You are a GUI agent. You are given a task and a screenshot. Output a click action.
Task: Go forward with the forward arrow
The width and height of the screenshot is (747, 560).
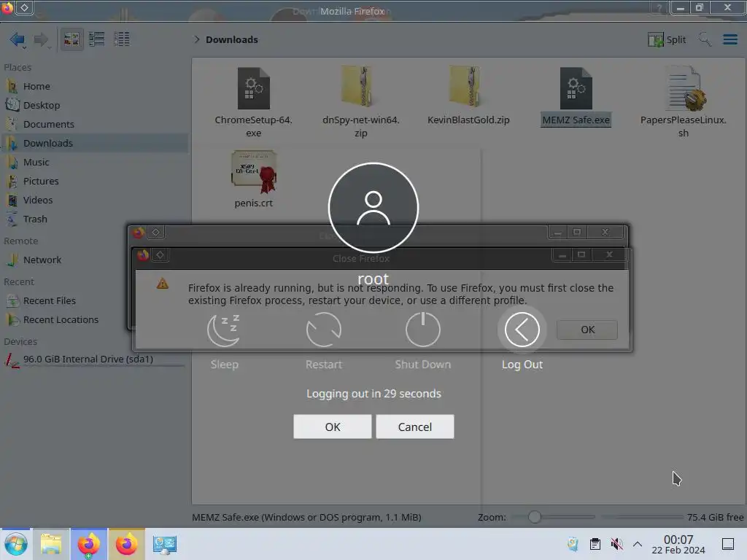pos(42,39)
